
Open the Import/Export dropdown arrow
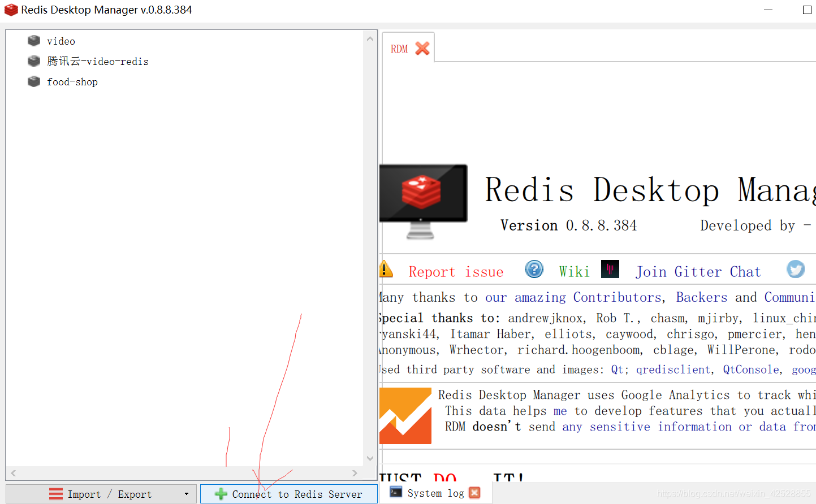187,493
